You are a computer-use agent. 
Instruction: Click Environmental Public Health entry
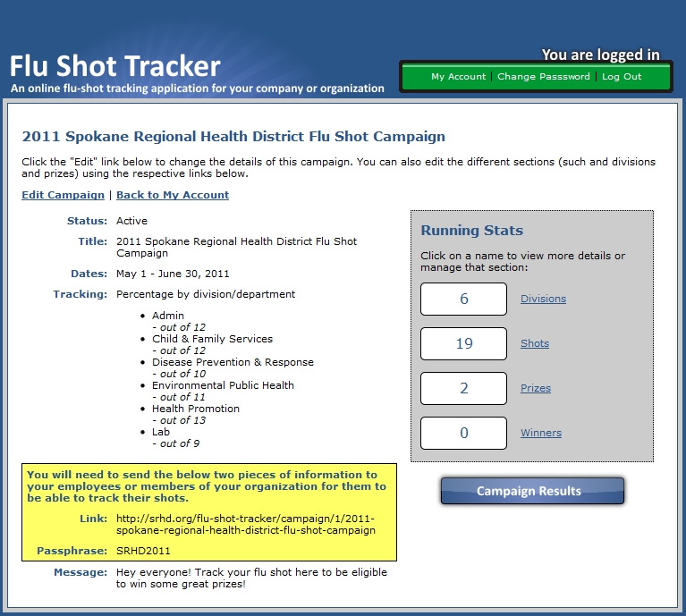(x=223, y=384)
